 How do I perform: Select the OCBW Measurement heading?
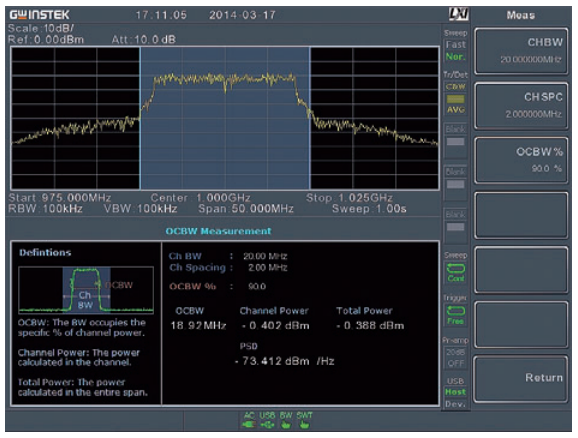[x=218, y=231]
